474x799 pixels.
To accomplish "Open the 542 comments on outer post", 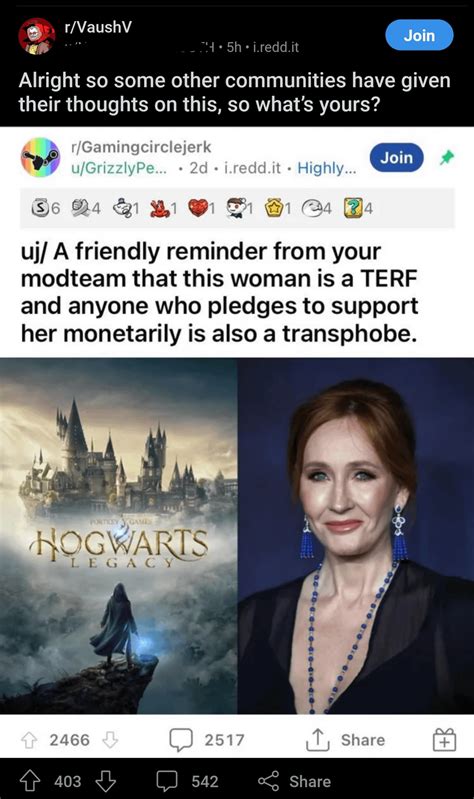I will [x=186, y=781].
